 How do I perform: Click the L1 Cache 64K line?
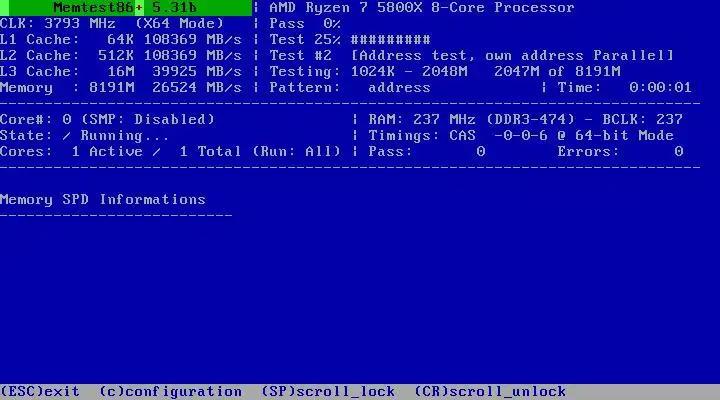(121, 39)
